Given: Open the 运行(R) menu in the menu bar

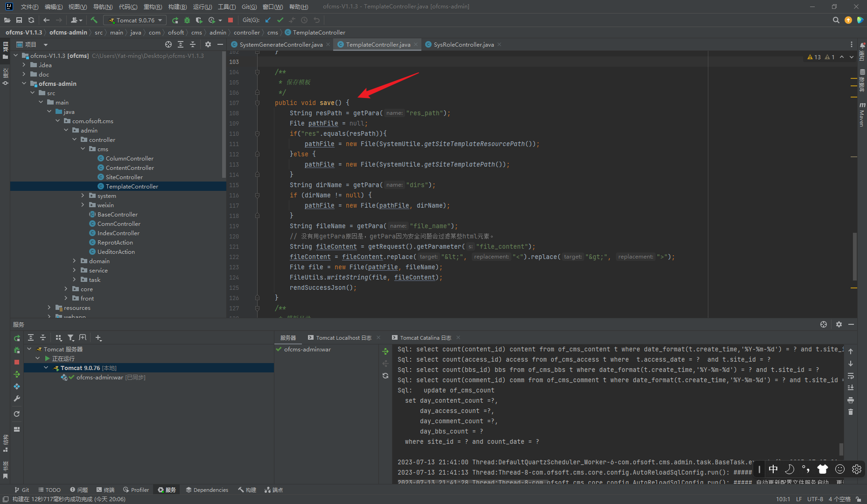Looking at the screenshot, I should [x=202, y=7].
